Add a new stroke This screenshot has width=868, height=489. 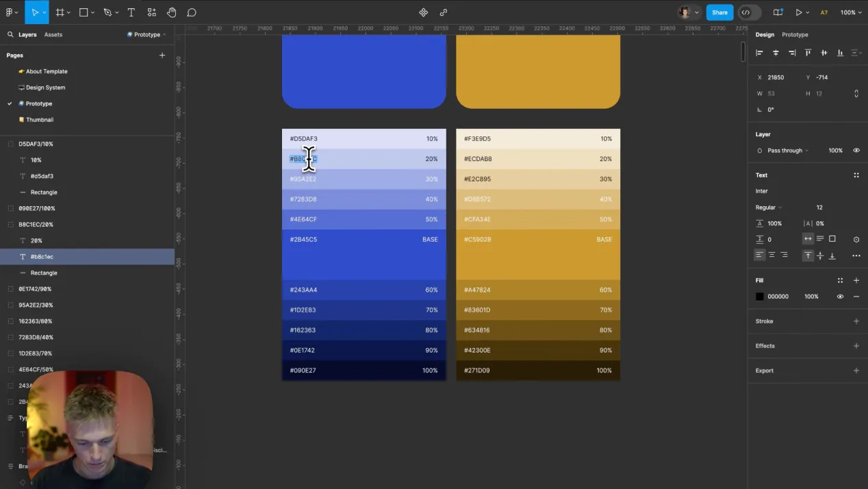(x=856, y=321)
